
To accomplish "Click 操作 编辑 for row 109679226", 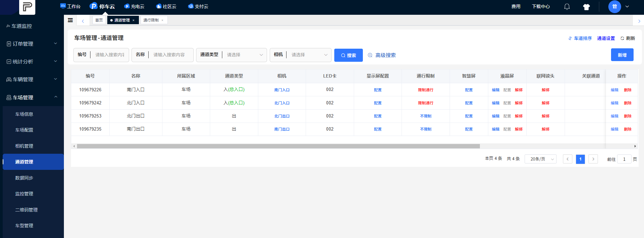I will 614,90.
